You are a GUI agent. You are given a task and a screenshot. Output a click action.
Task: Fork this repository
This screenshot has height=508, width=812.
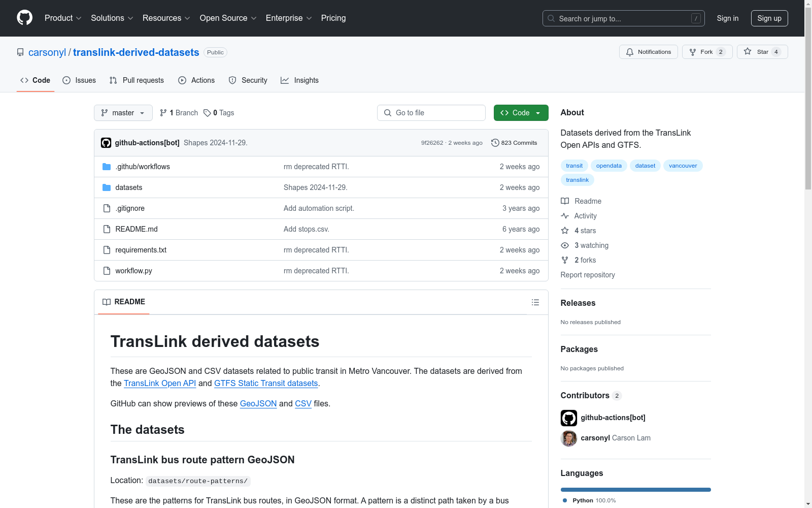[707, 52]
